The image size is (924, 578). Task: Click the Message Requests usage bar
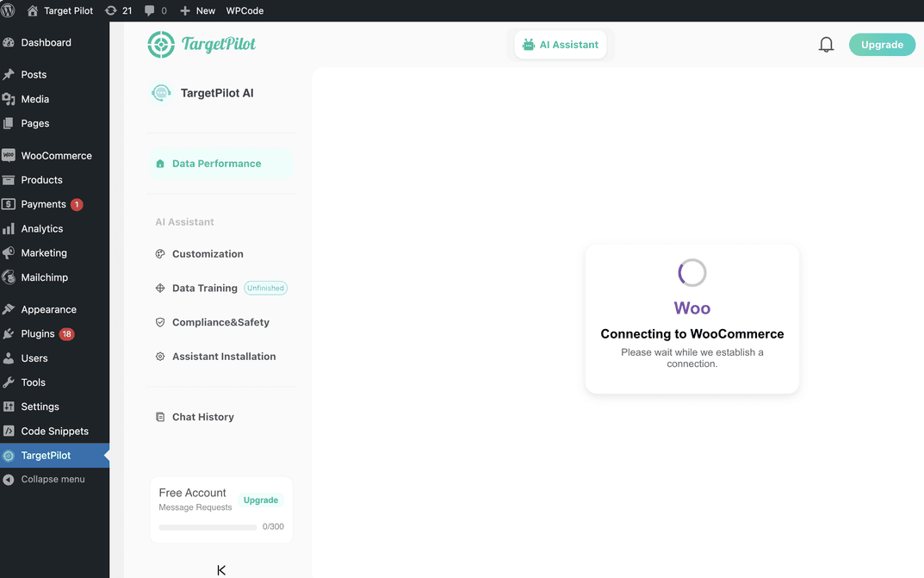(x=208, y=527)
